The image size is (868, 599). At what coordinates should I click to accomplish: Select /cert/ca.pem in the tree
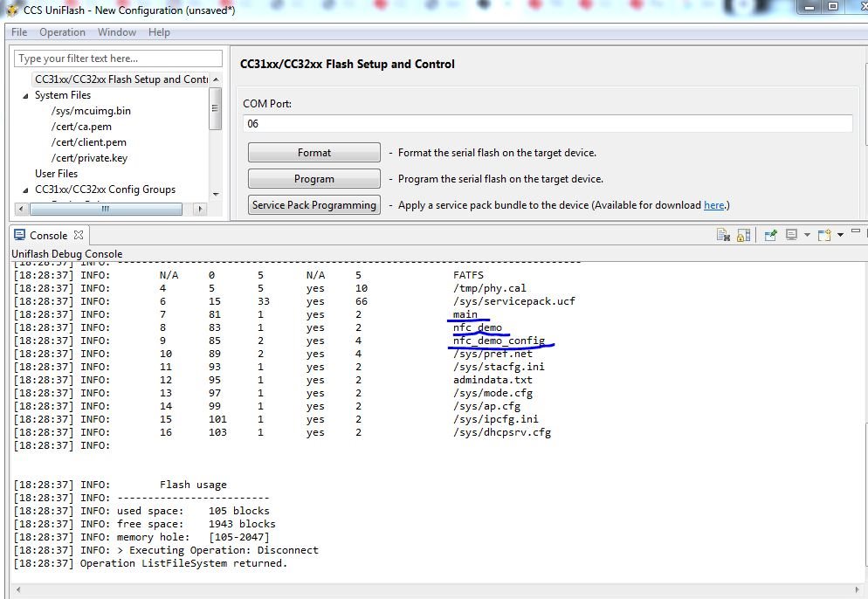point(81,127)
